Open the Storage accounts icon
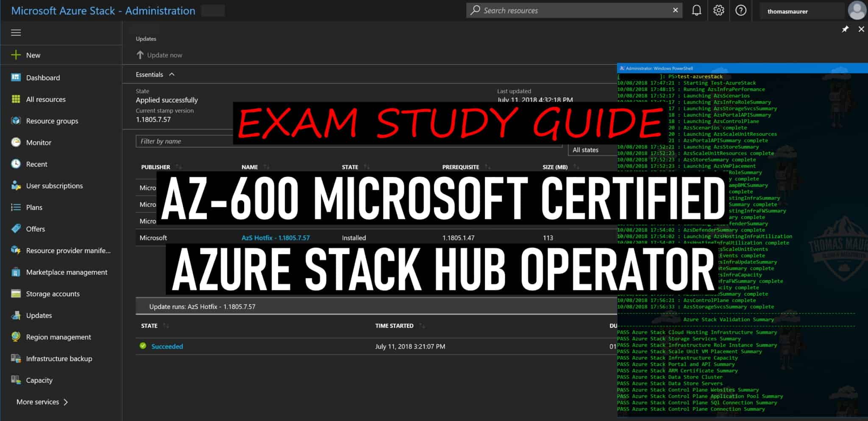This screenshot has width=868, height=421. (x=16, y=293)
